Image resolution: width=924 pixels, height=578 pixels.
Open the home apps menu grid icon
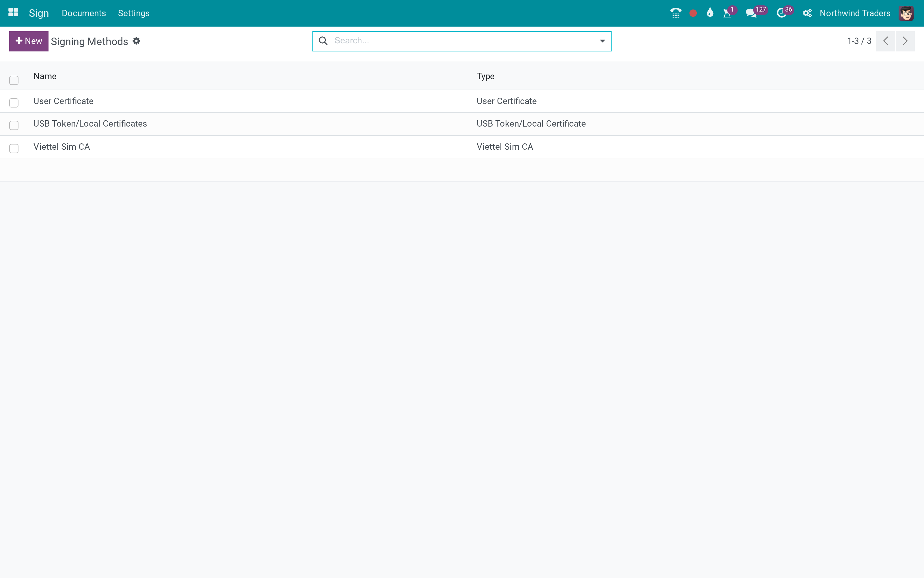point(13,13)
